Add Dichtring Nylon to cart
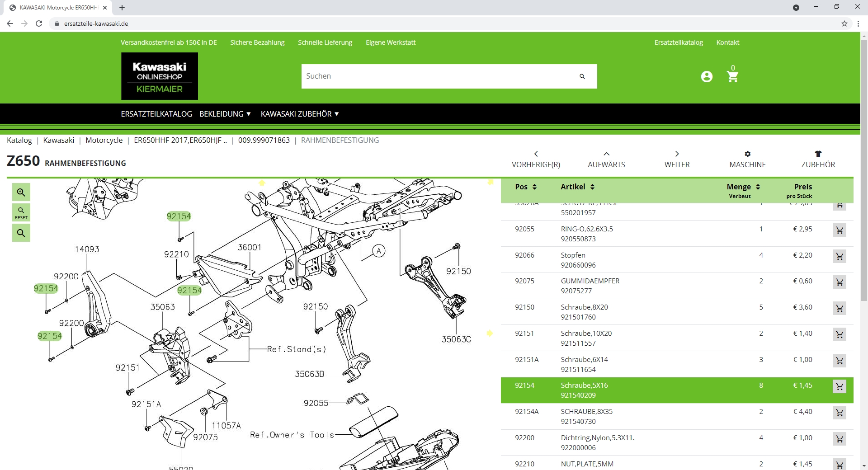This screenshot has width=868, height=470. coord(840,439)
